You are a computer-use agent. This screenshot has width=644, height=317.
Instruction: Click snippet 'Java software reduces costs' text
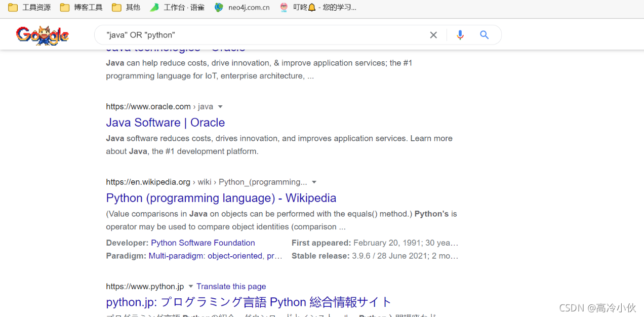click(279, 145)
